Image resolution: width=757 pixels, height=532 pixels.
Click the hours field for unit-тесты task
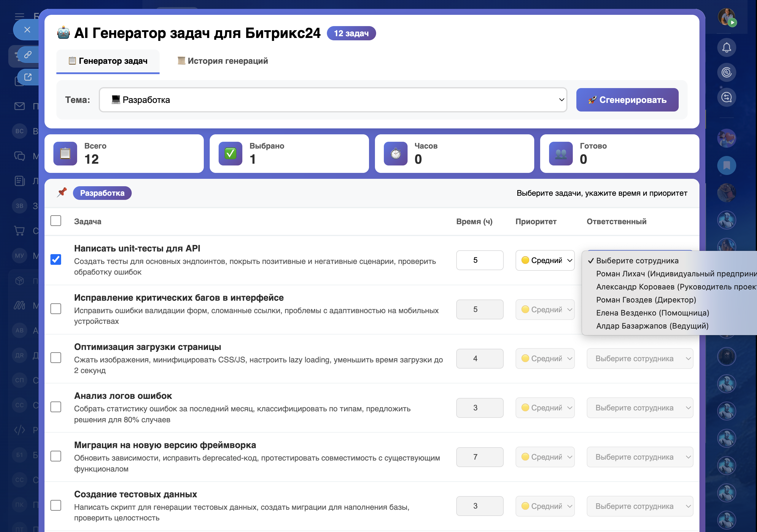coord(479,260)
